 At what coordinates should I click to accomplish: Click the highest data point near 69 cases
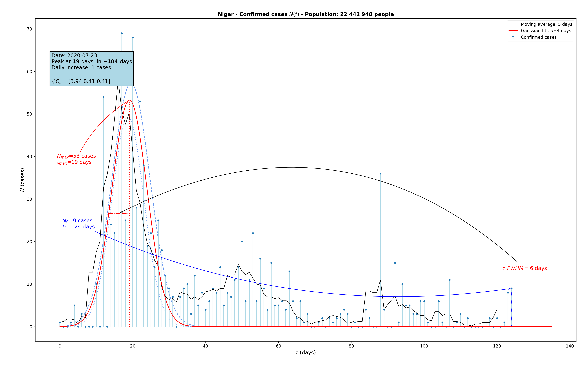122,33
